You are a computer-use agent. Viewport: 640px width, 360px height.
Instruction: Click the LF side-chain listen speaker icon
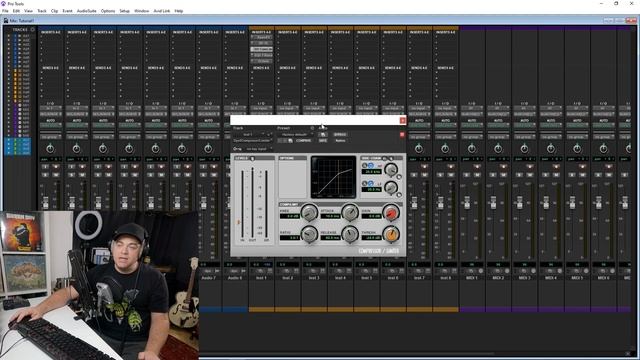point(364,184)
